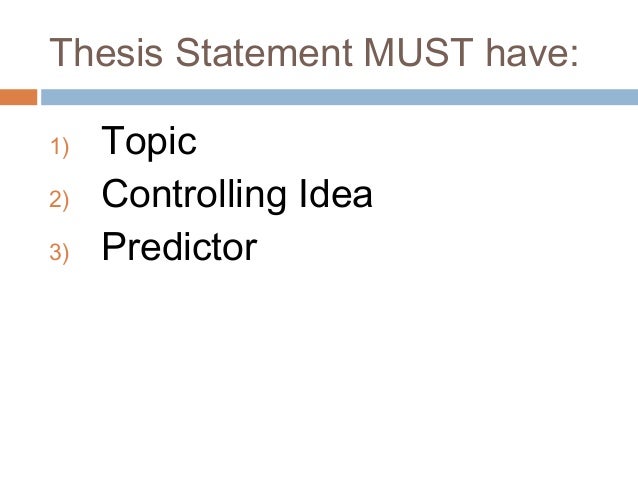638x479 pixels.
Task: Click the capital "P" in "Predictor"
Action: click(x=114, y=246)
